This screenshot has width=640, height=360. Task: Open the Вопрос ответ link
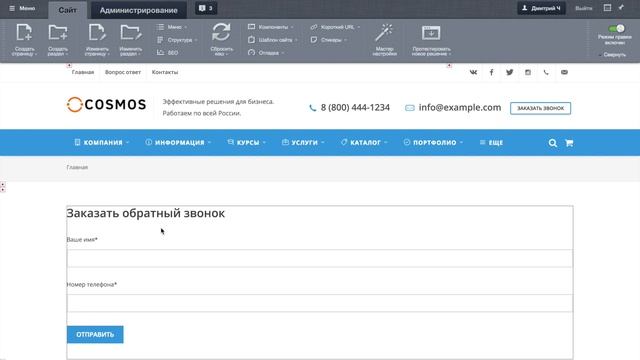(123, 72)
